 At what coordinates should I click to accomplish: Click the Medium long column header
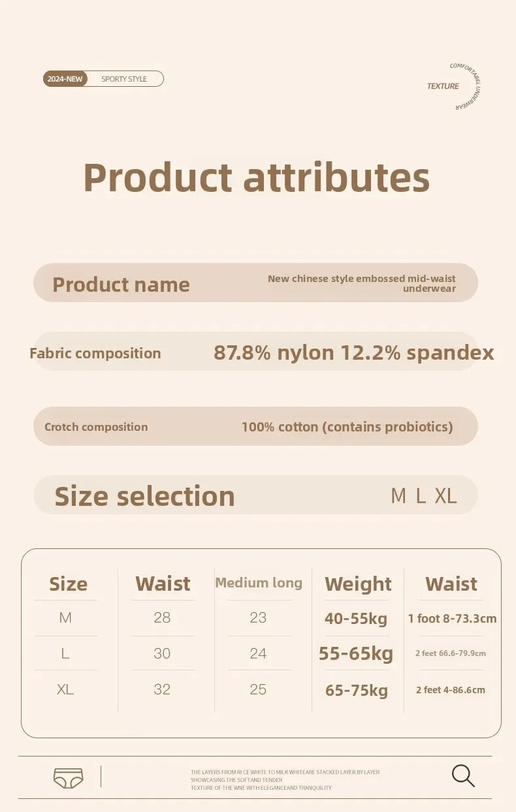(x=259, y=583)
